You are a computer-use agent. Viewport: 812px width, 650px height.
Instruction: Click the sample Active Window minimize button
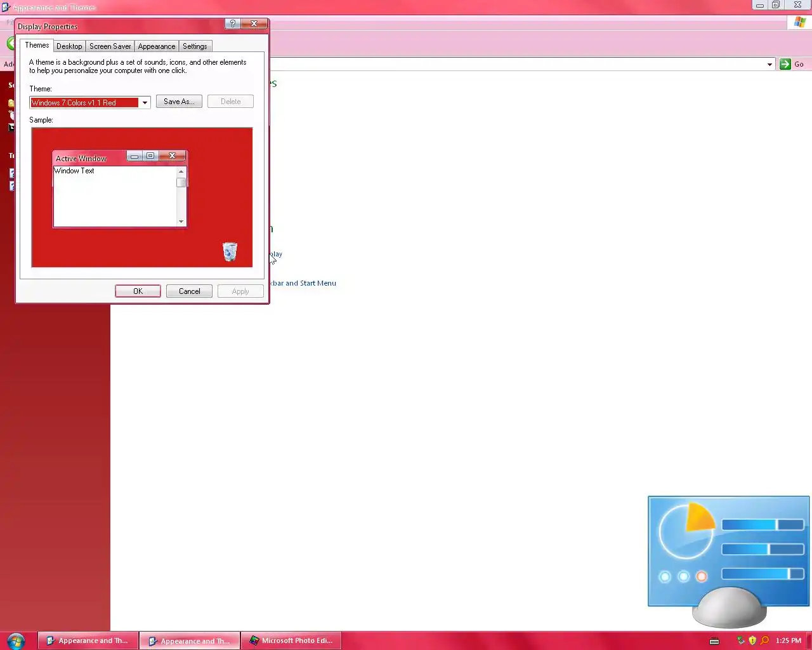(134, 156)
